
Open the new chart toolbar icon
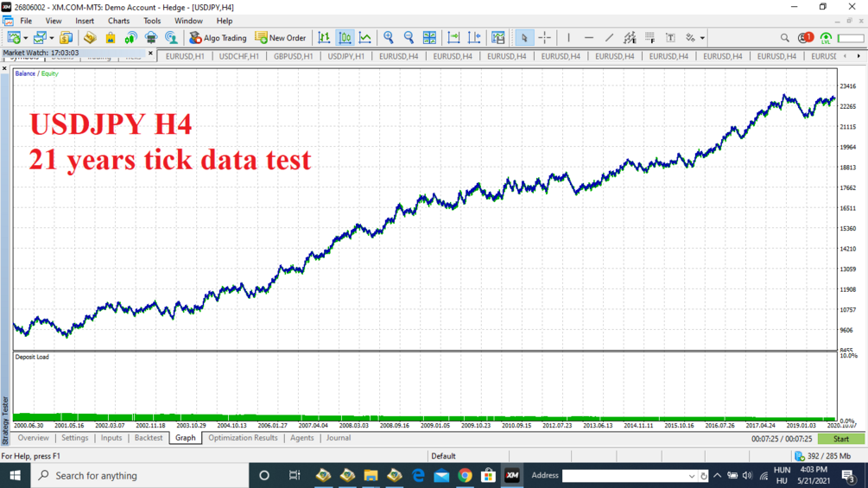pyautogui.click(x=14, y=38)
